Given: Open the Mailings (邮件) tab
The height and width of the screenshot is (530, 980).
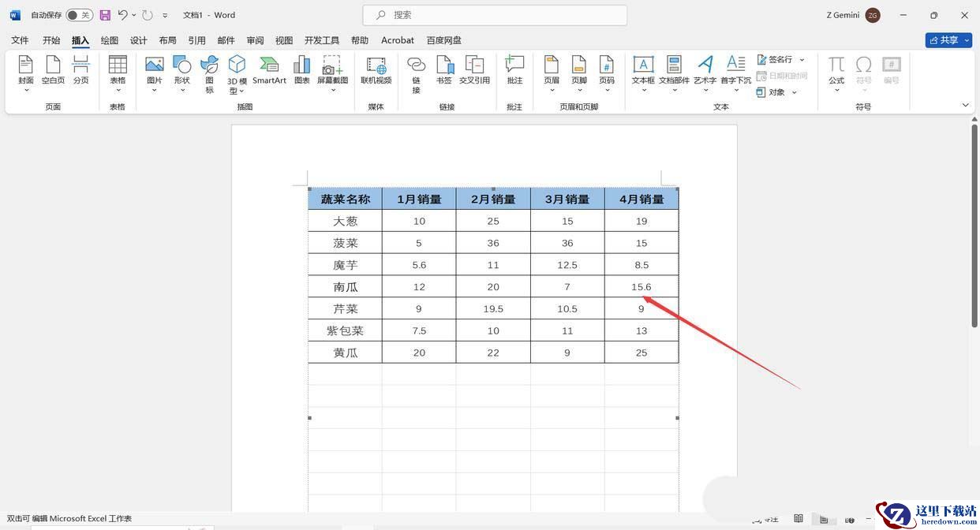Looking at the screenshot, I should pos(226,40).
